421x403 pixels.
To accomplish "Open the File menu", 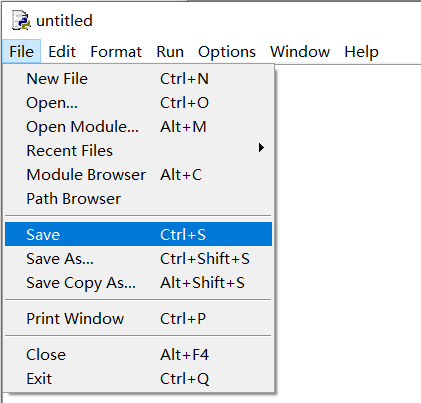I will click(x=22, y=52).
